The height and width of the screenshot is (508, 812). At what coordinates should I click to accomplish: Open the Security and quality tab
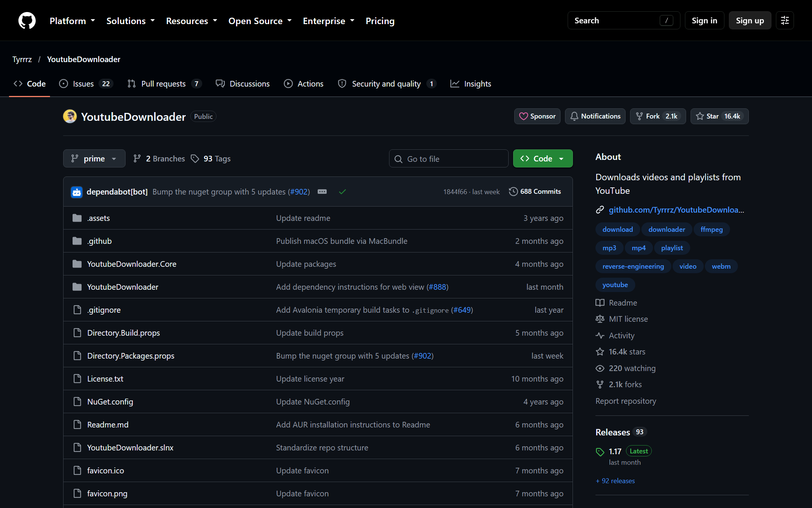[387, 84]
